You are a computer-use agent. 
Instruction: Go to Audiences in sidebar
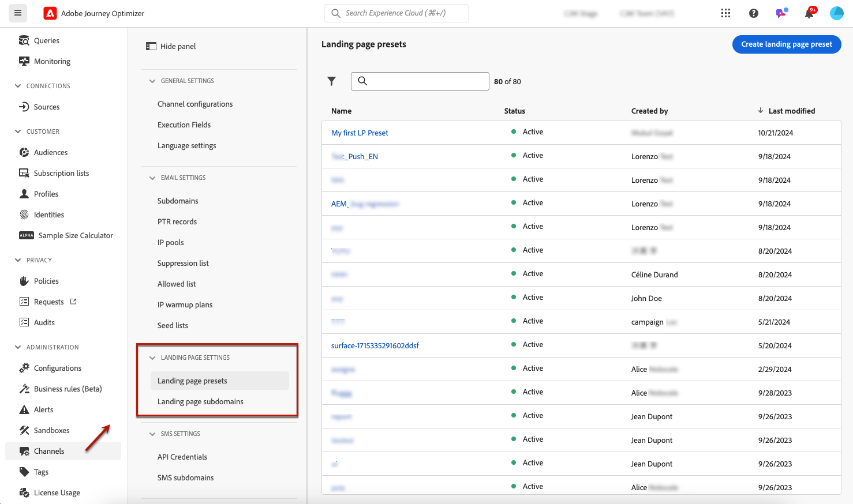[50, 152]
